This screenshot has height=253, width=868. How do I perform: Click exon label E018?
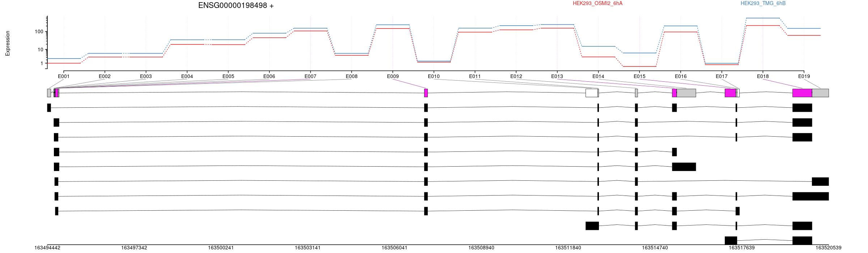(x=763, y=76)
